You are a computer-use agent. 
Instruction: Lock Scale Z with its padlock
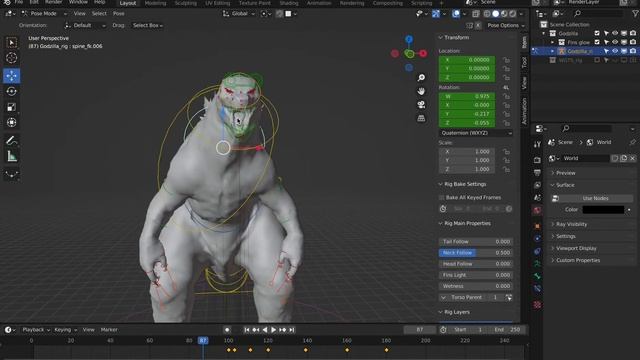(506, 169)
